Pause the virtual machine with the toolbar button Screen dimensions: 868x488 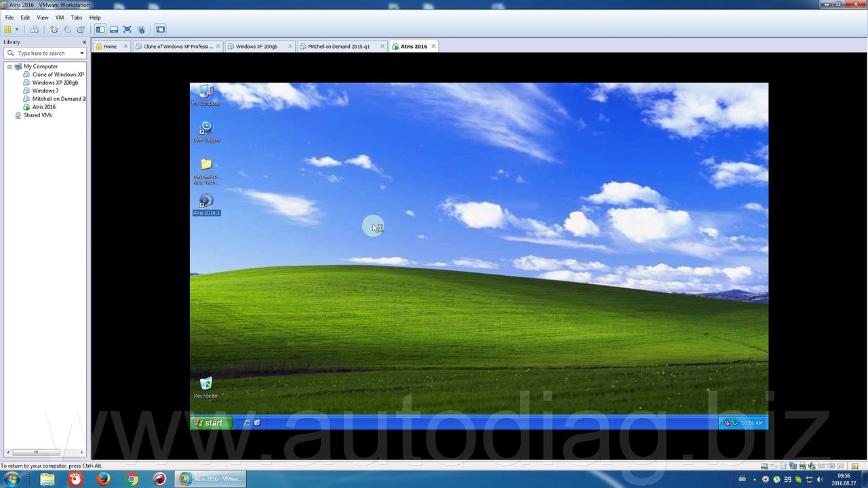[8, 30]
